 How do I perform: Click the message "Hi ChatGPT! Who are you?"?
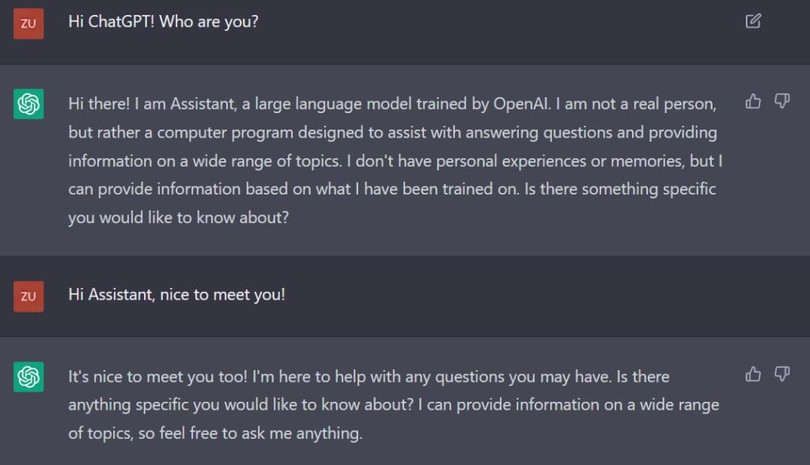(163, 21)
